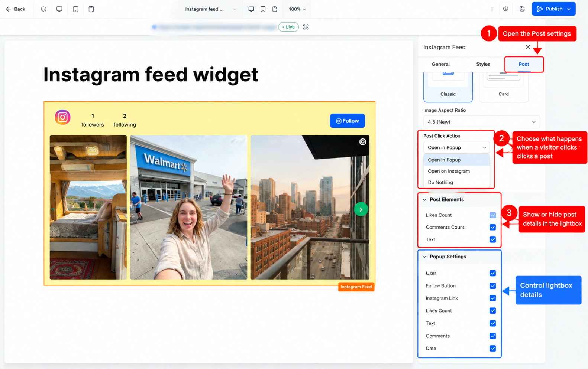Image resolution: width=588 pixels, height=369 pixels.
Task: Click the refresh icon right of Back
Action: coord(43,9)
